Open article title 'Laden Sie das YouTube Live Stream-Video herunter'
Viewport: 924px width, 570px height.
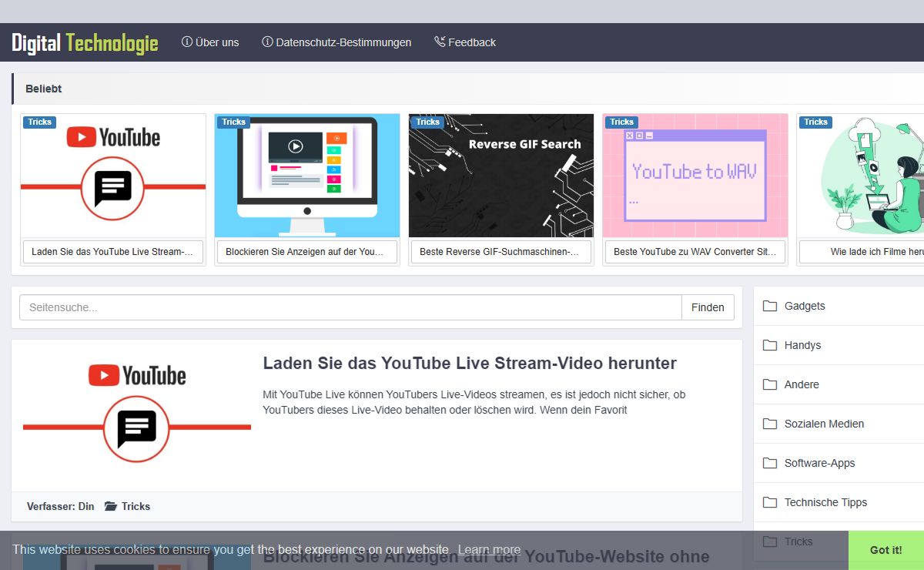[470, 364]
